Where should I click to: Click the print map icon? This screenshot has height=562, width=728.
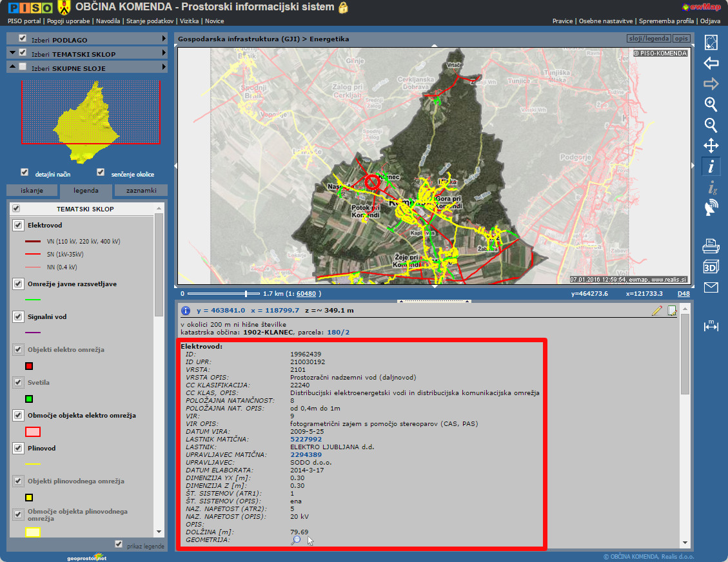[x=711, y=246]
